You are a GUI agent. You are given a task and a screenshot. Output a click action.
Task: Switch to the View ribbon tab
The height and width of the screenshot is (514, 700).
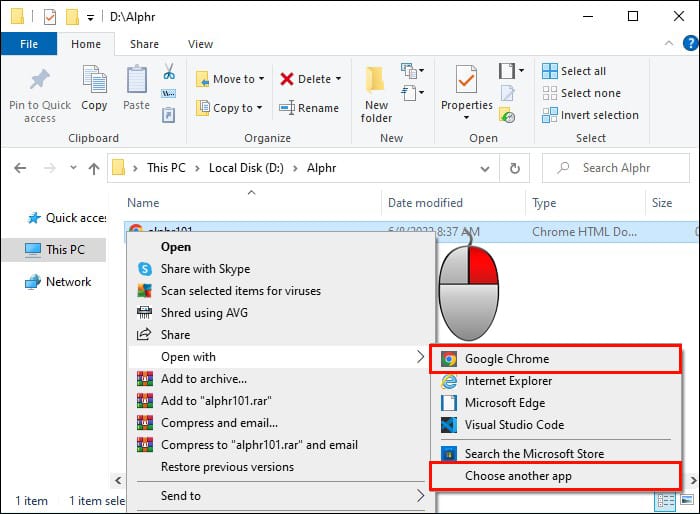pos(200,44)
